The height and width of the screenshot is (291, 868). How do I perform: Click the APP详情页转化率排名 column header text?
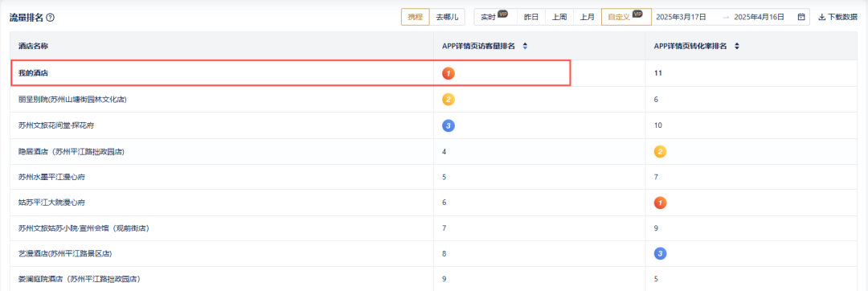click(690, 47)
